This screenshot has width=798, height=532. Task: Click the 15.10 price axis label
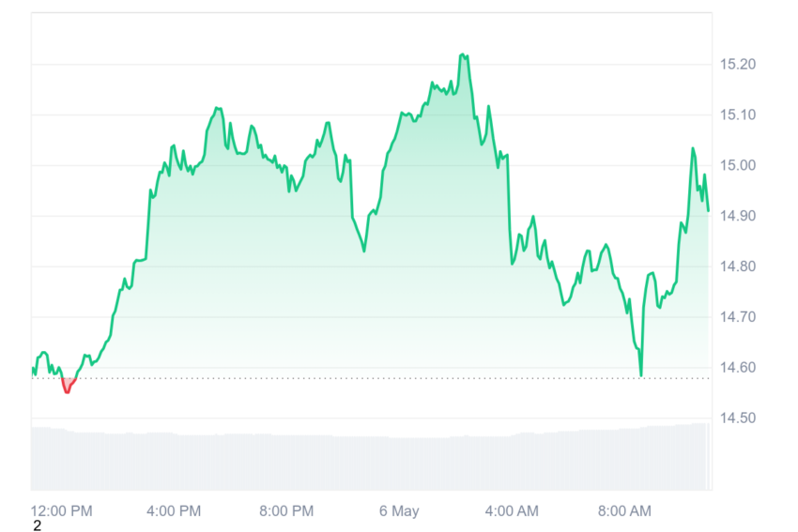[737, 115]
